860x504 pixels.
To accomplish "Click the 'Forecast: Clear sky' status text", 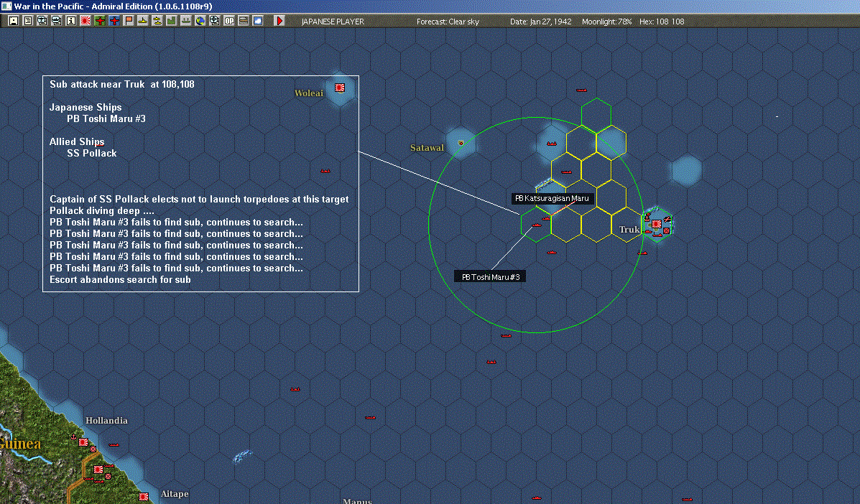I will tap(448, 22).
